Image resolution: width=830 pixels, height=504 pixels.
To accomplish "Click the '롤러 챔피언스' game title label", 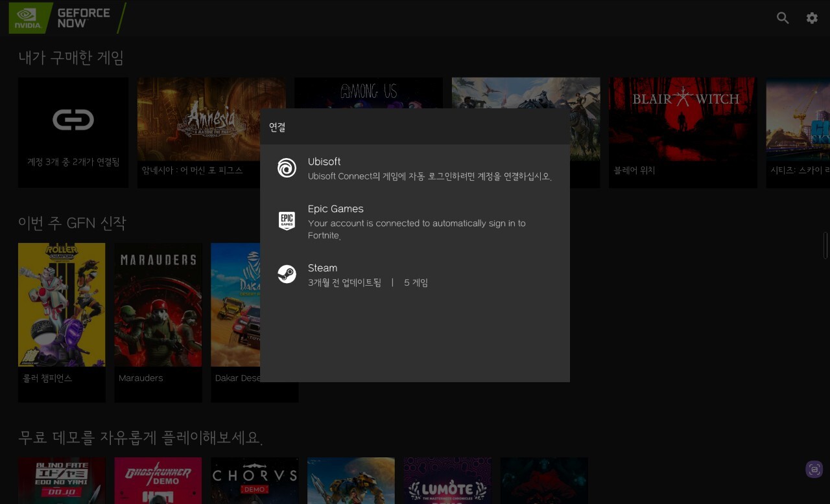I will tap(47, 378).
